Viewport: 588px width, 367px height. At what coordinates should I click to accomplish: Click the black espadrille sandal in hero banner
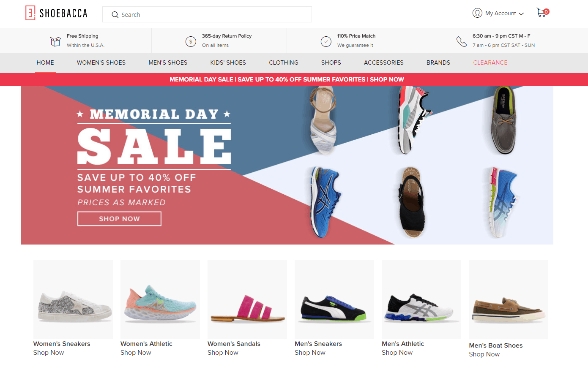click(412, 202)
